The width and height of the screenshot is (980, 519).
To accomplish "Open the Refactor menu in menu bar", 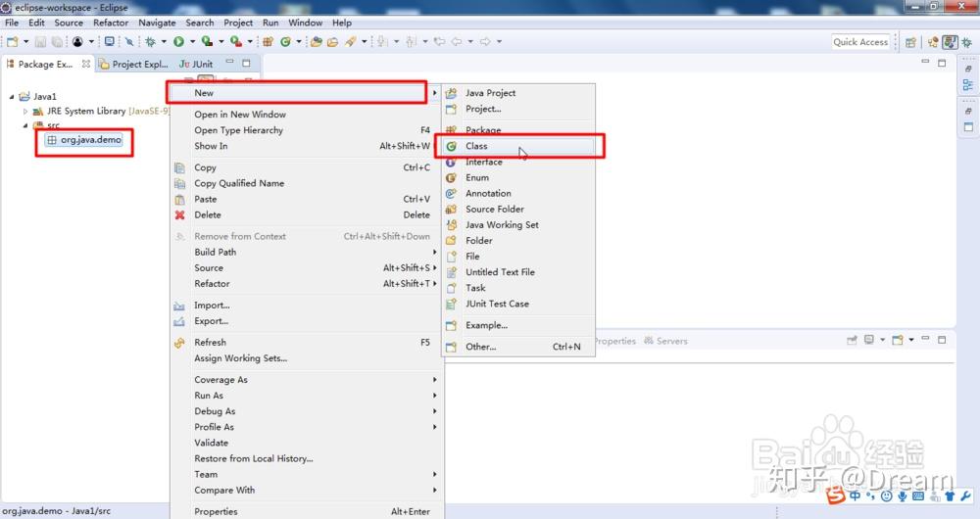I will 111,23.
